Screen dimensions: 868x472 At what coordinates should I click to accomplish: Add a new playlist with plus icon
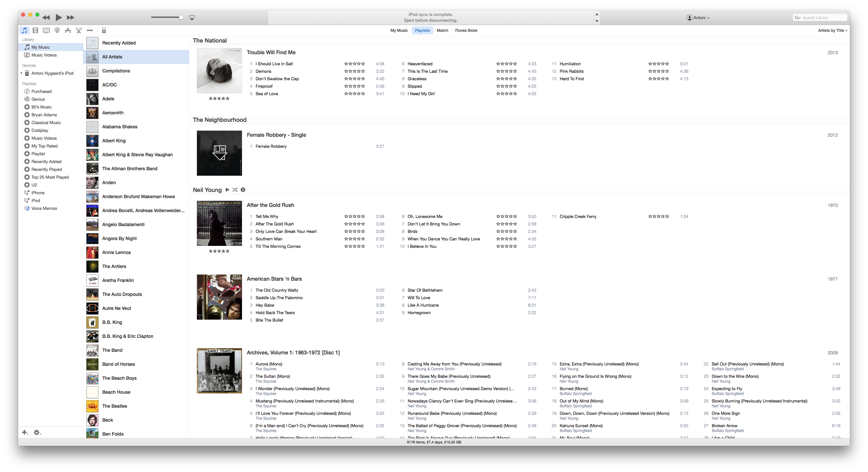[25, 433]
